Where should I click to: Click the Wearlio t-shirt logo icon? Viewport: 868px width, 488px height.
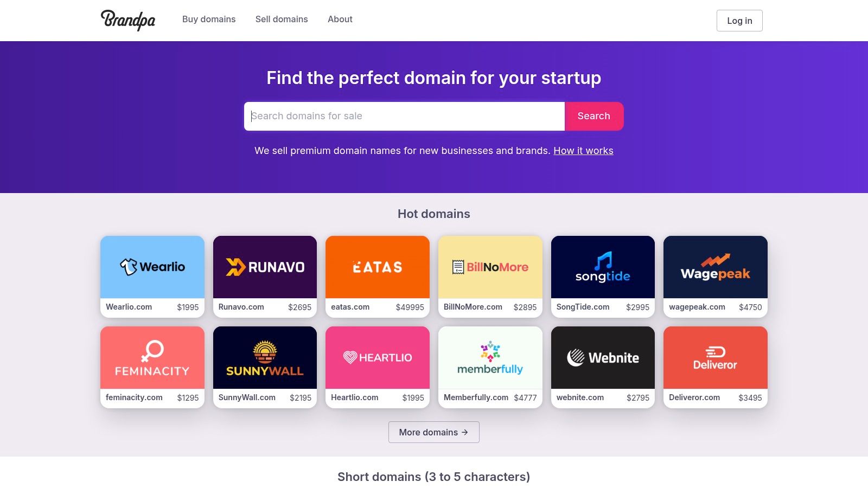coord(129,267)
